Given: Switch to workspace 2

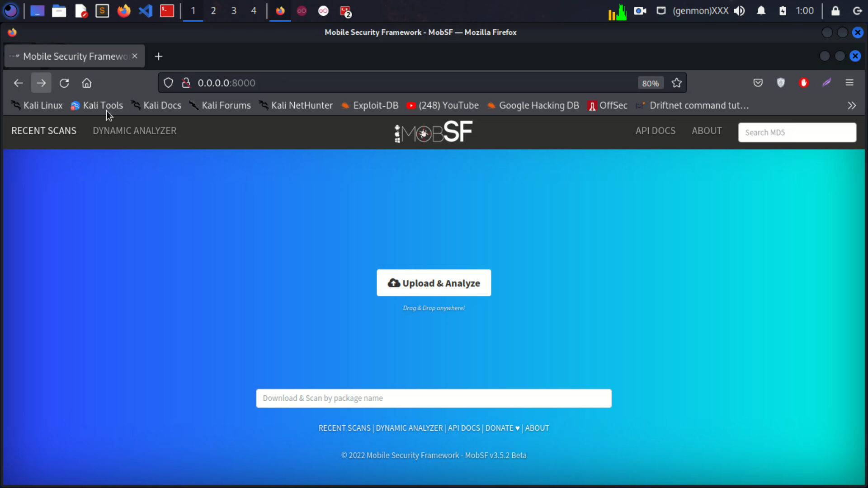Looking at the screenshot, I should (x=213, y=11).
